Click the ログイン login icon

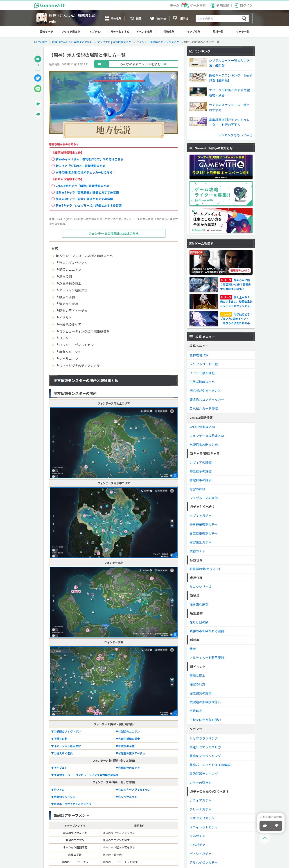236,5
